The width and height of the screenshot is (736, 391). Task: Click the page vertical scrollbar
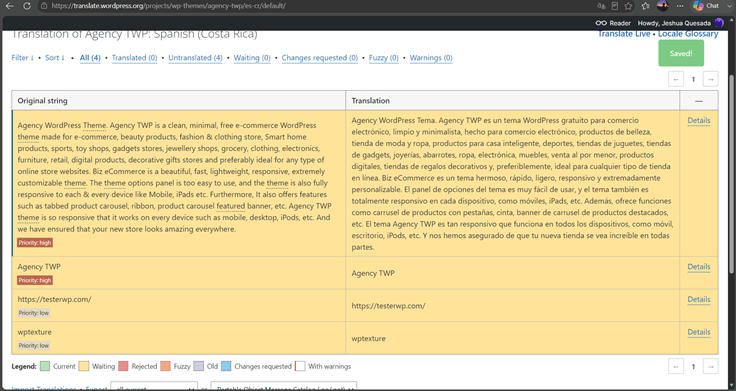tap(732, 174)
